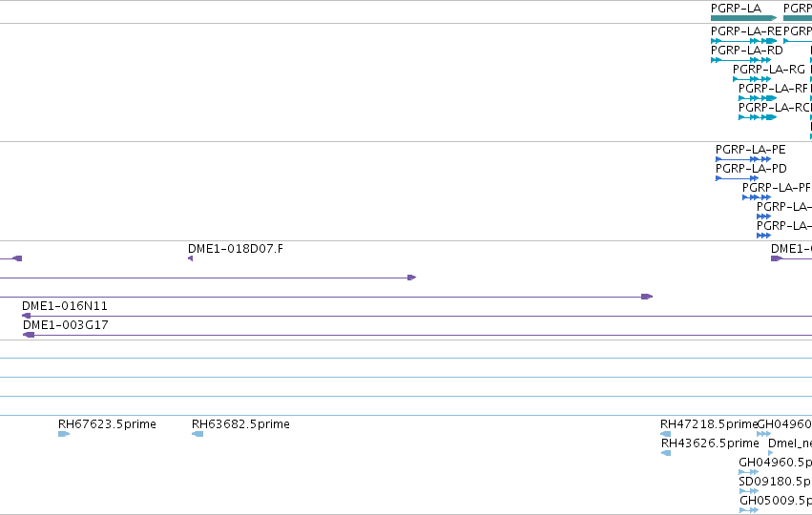812x515 pixels.
Task: Select the PGRP-LA gene bar
Action: coord(743,18)
